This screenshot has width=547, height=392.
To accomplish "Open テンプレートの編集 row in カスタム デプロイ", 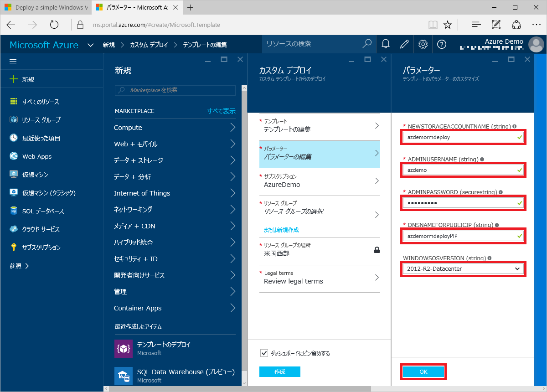I will pos(320,126).
